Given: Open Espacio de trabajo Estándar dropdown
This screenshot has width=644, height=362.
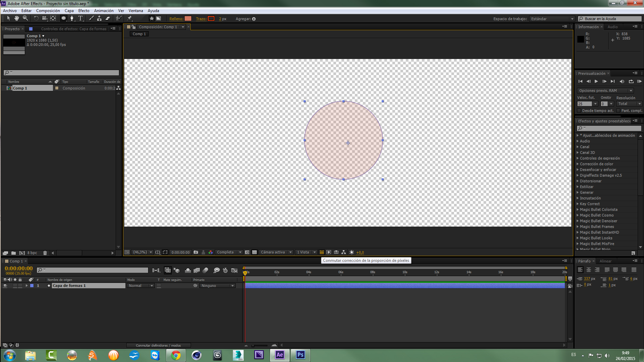Looking at the screenshot, I should click(552, 19).
